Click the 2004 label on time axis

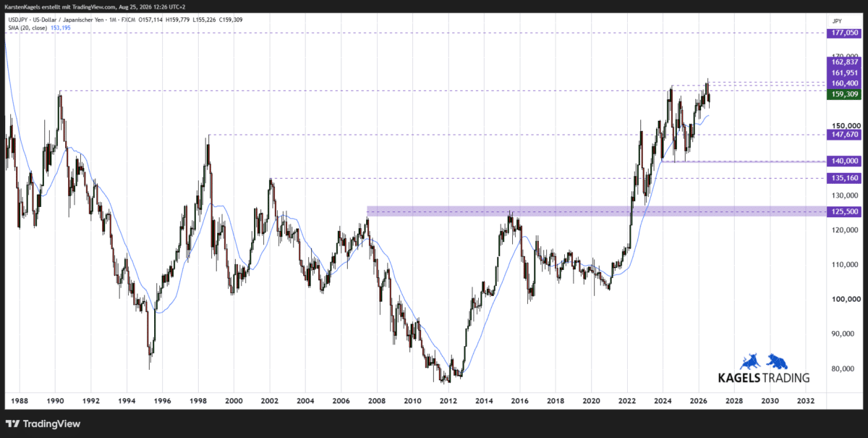tap(305, 400)
